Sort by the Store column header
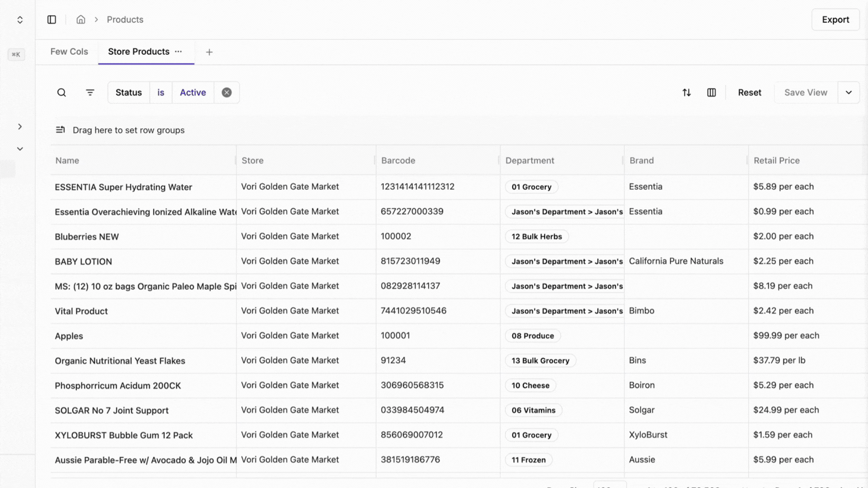Screen dimensions: 868x488 [x=252, y=160]
